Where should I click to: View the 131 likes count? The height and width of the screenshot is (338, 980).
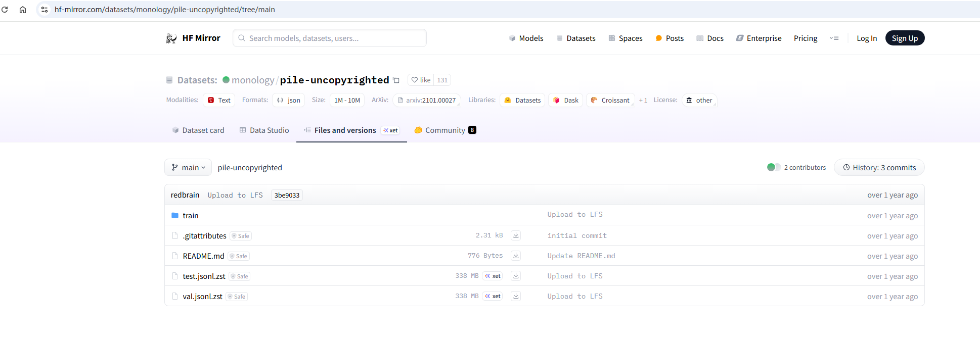pyautogui.click(x=442, y=80)
